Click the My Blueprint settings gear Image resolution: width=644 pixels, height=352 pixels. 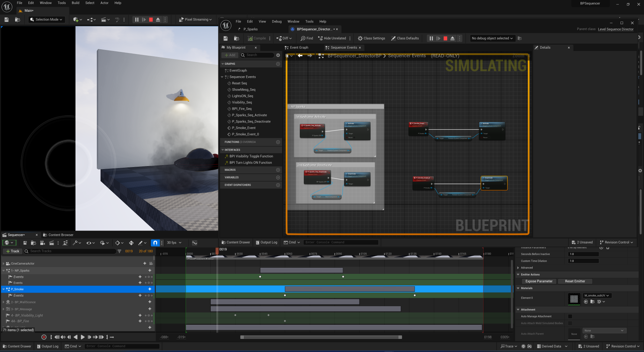pyautogui.click(x=278, y=55)
